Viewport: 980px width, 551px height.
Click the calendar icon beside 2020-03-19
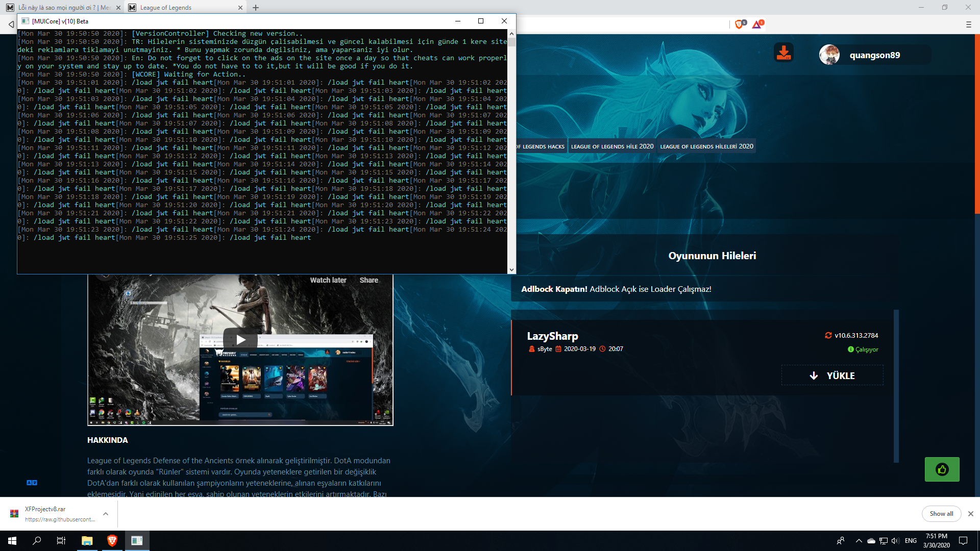[558, 349]
